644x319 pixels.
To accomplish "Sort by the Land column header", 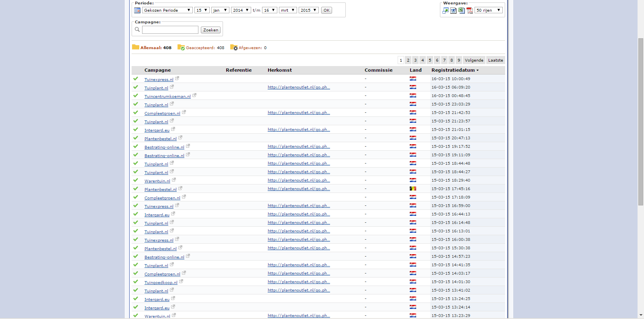I will tap(416, 70).
